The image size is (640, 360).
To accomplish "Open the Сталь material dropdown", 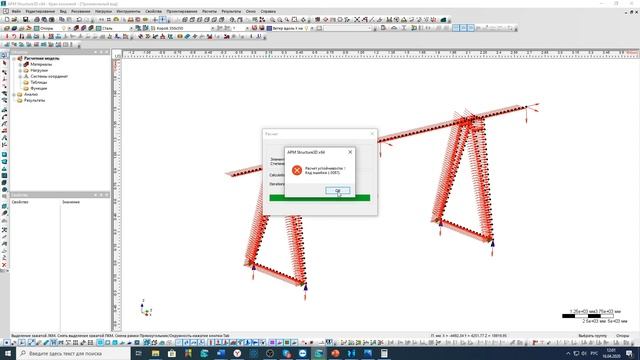I will [x=131, y=28].
